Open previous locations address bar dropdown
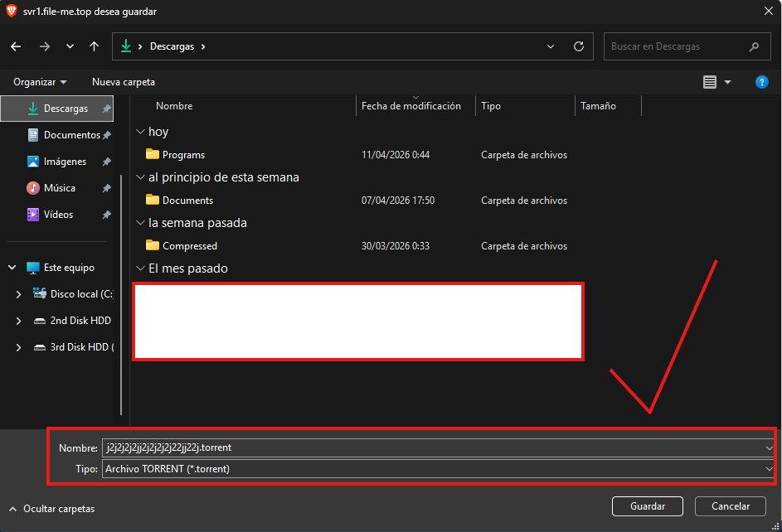Viewport: 782px width, 532px height. 551,46
